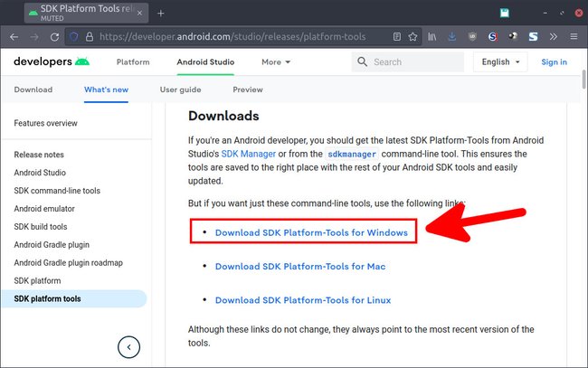Switch to the Preview tab
This screenshot has height=368, width=588.
tap(248, 90)
